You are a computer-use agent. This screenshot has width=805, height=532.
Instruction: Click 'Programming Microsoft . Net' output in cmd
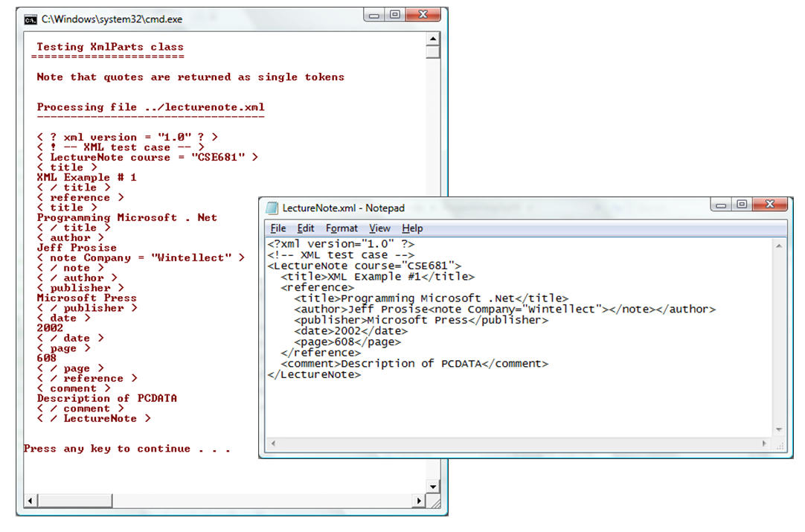coord(126,218)
